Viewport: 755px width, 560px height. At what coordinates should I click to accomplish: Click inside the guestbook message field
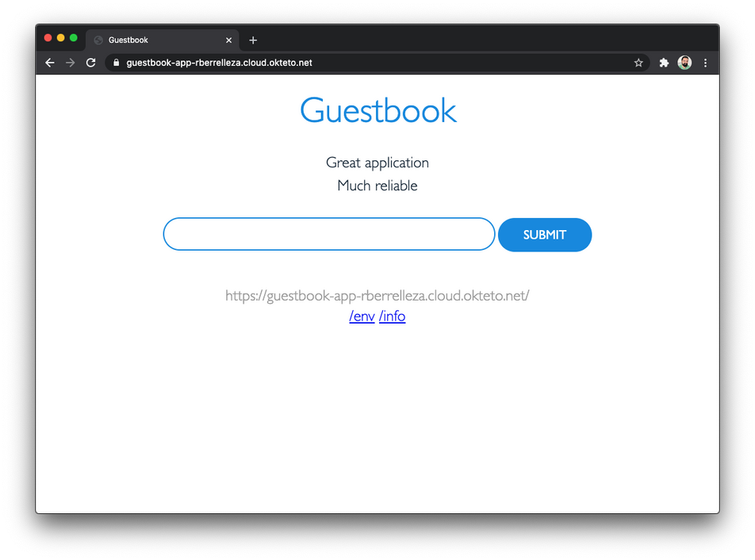point(328,234)
